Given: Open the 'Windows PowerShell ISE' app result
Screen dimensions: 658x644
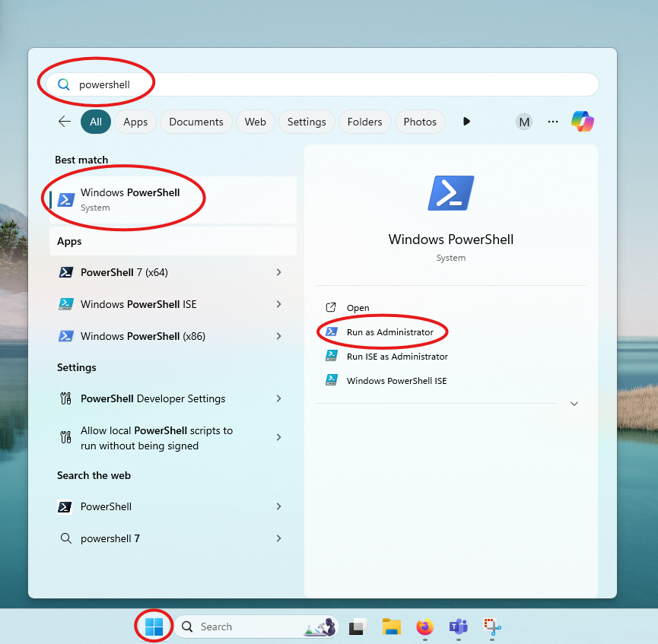Looking at the screenshot, I should pyautogui.click(x=173, y=304).
